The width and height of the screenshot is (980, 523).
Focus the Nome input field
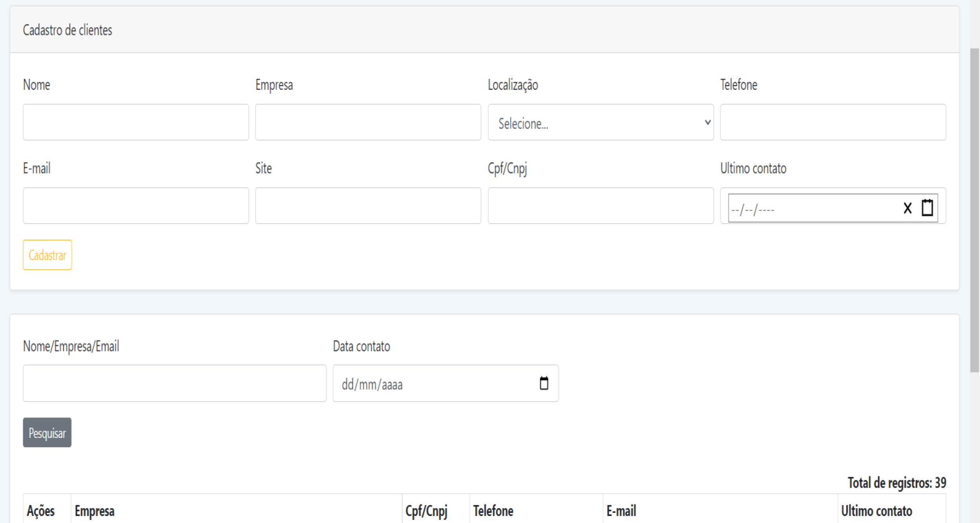[x=136, y=122]
